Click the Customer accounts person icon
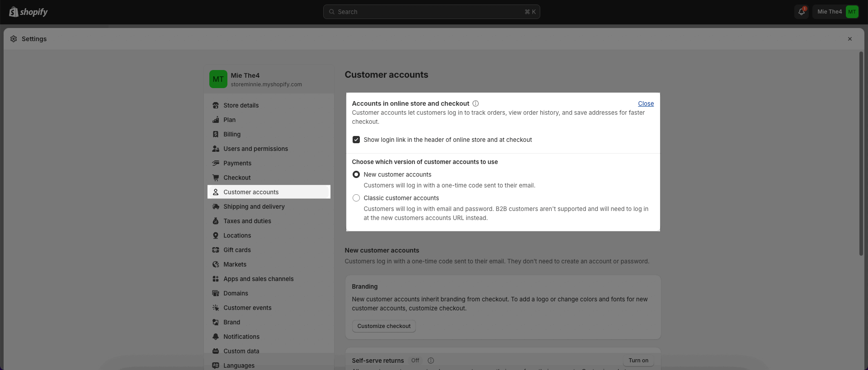 tap(216, 192)
